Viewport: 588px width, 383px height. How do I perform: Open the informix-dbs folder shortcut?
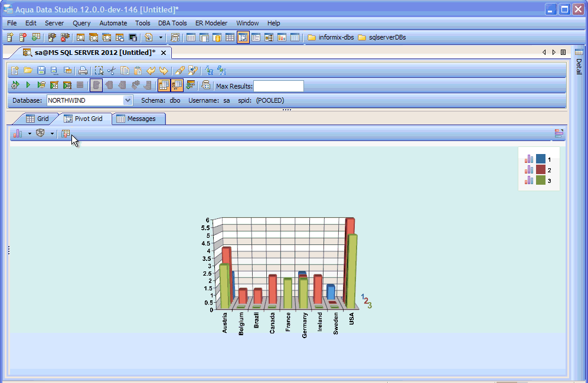pyautogui.click(x=331, y=37)
